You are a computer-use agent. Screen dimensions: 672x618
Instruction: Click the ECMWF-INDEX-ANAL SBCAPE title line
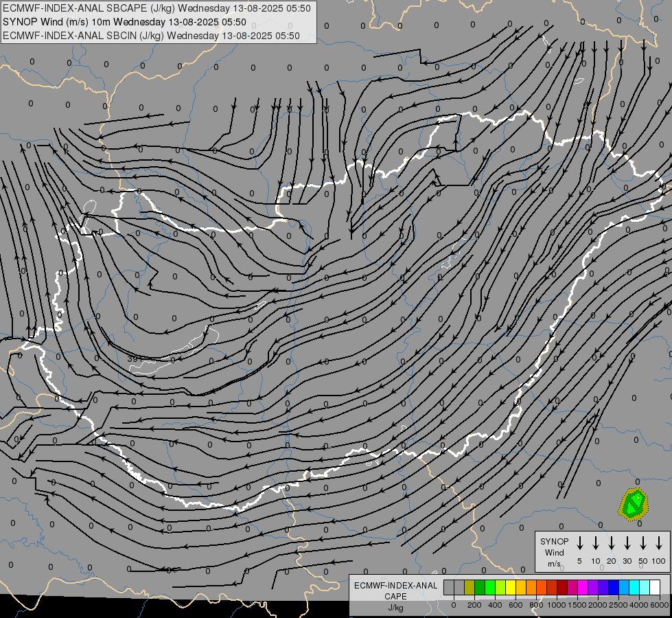[157, 8]
